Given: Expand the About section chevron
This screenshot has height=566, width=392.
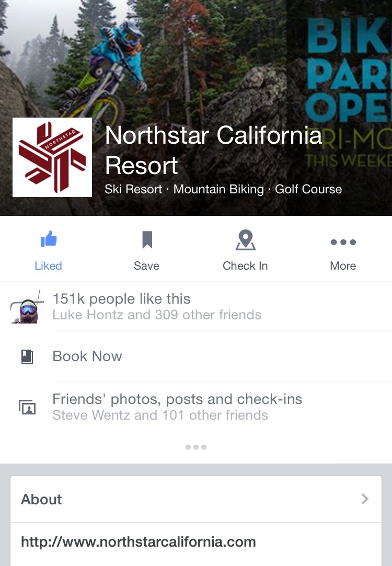Looking at the screenshot, I should pyautogui.click(x=365, y=499).
